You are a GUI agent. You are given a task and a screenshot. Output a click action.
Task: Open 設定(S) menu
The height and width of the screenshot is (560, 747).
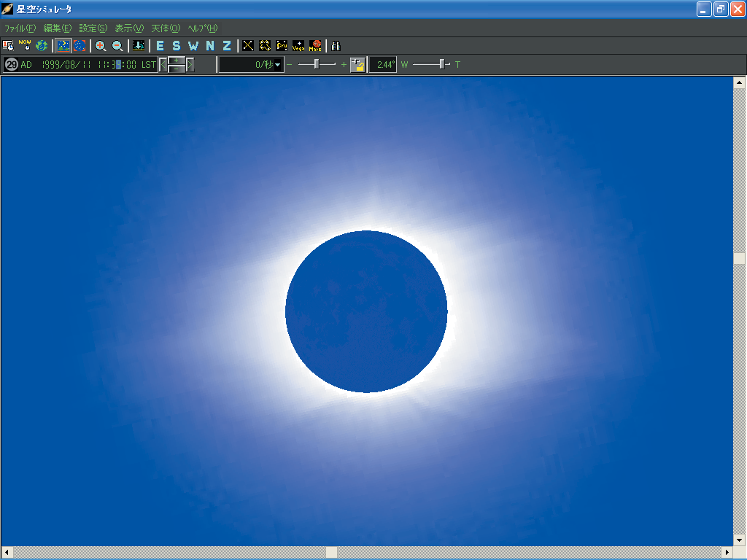[x=93, y=28]
